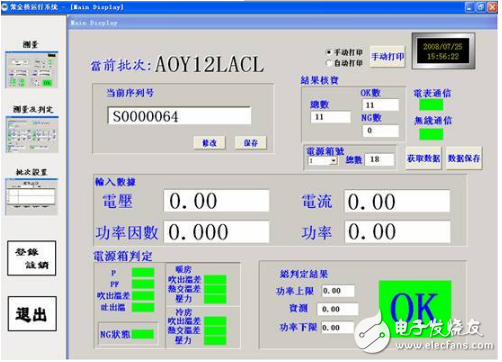Click the 總判定結果 heading
Image resolution: width=502 pixels, height=362 pixels.
pos(304,274)
